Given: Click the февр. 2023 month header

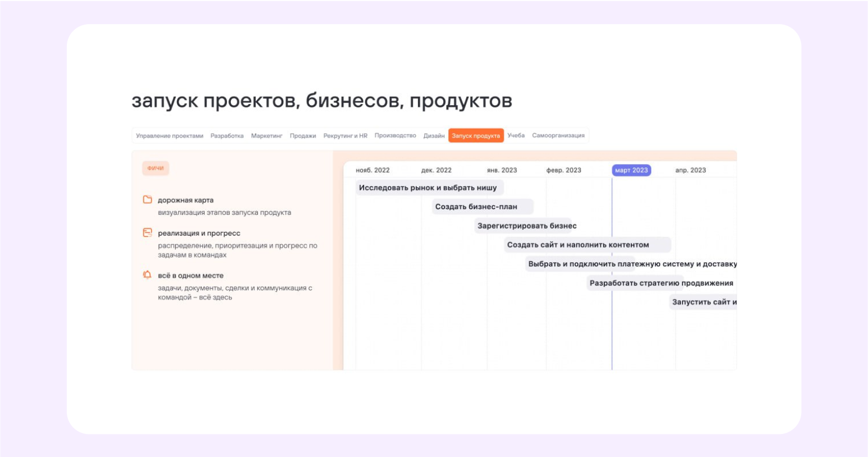Looking at the screenshot, I should click(x=563, y=170).
